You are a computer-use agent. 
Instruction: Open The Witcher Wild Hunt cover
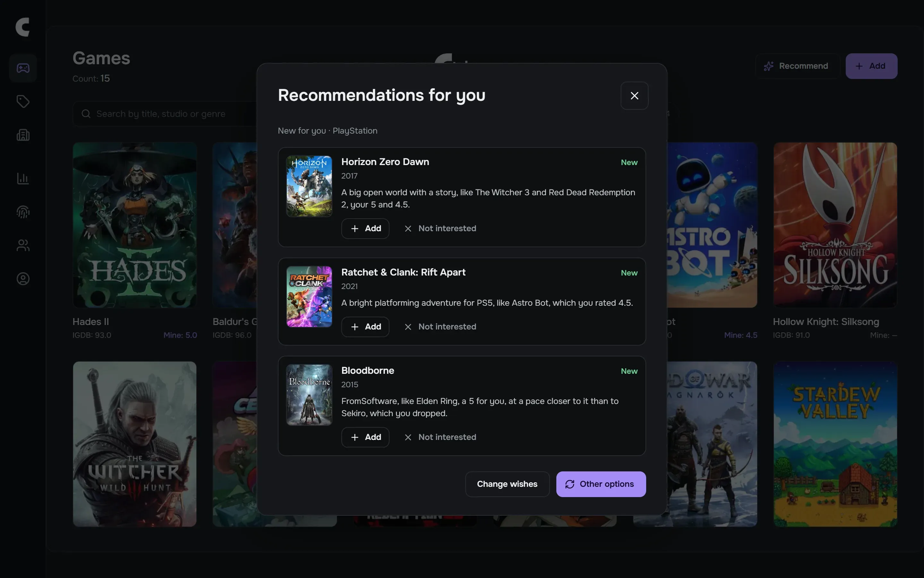[134, 444]
